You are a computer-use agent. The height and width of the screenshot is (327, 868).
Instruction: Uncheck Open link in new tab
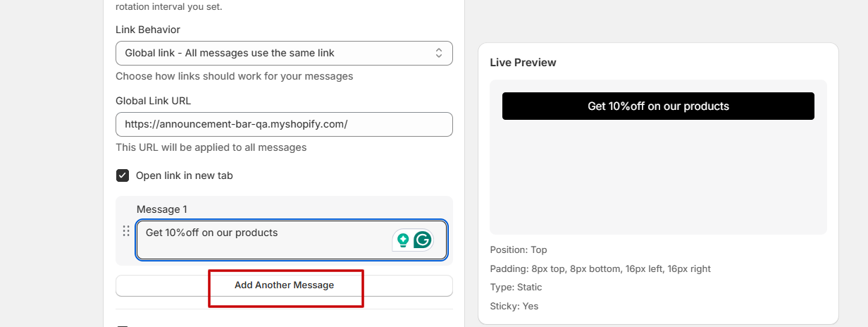123,175
